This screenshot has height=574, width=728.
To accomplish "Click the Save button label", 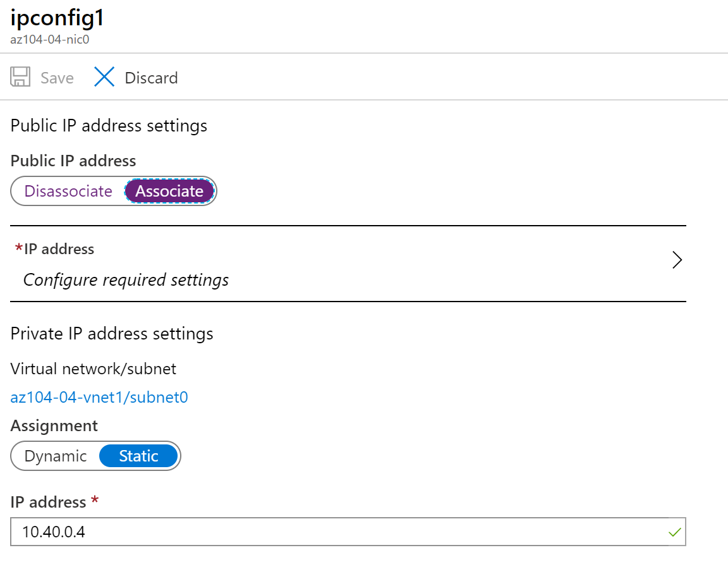I will point(56,78).
